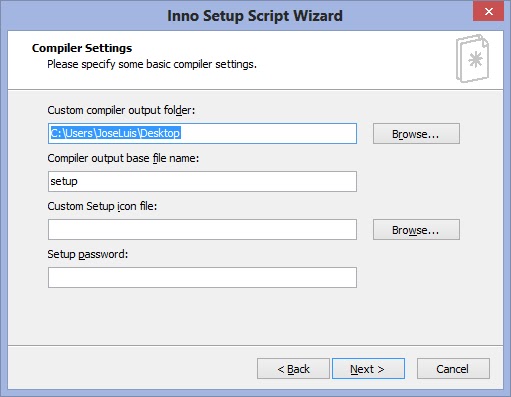Click the 'Custom compiler output folder:' label
The width and height of the screenshot is (511, 397).
tap(121, 110)
